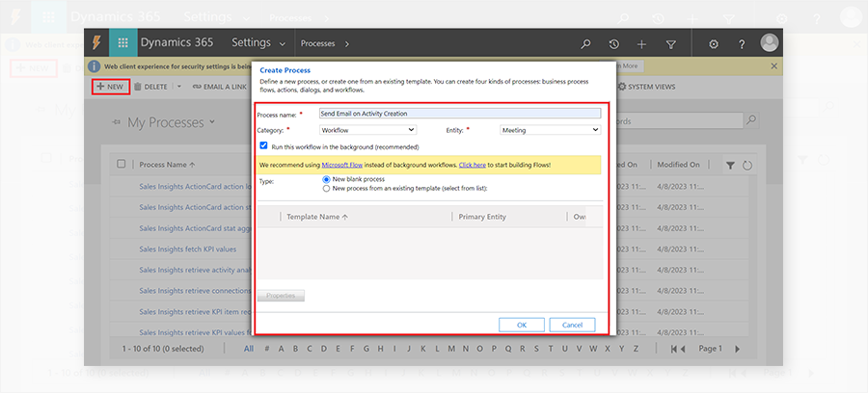
Task: Sort by Template Name column
Action: [316, 218]
